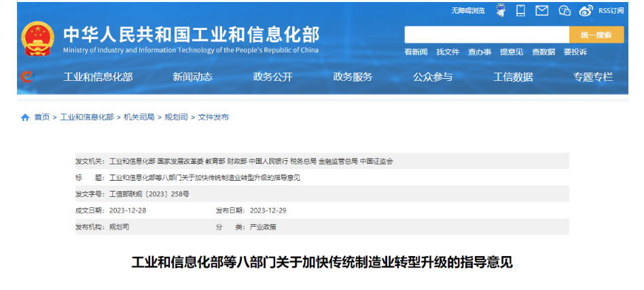Image resolution: width=644 pixels, height=290 pixels.
Task: Open the 专题专栏 navigation item
Action: [x=592, y=77]
